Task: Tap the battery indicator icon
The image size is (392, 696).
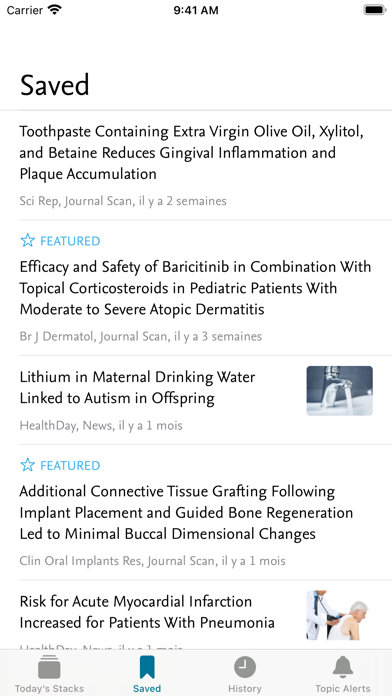Action: click(375, 10)
